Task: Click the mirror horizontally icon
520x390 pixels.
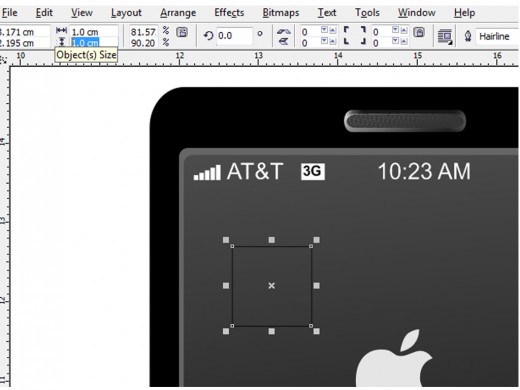Action: coord(284,31)
